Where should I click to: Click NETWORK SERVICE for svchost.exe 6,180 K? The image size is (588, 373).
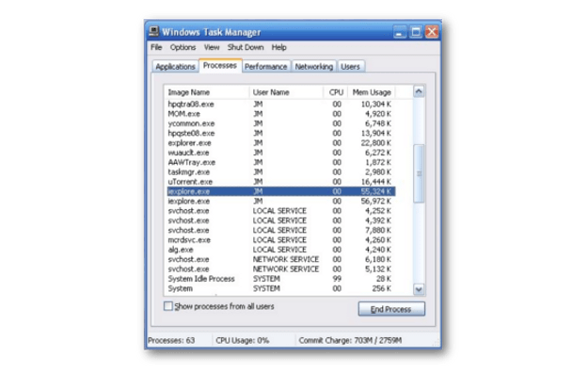[286, 260]
